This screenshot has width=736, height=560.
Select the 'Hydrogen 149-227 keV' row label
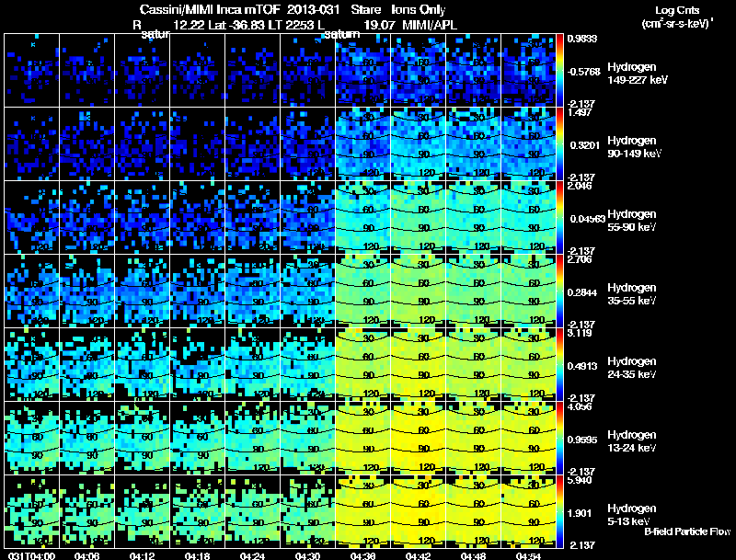tap(638, 74)
